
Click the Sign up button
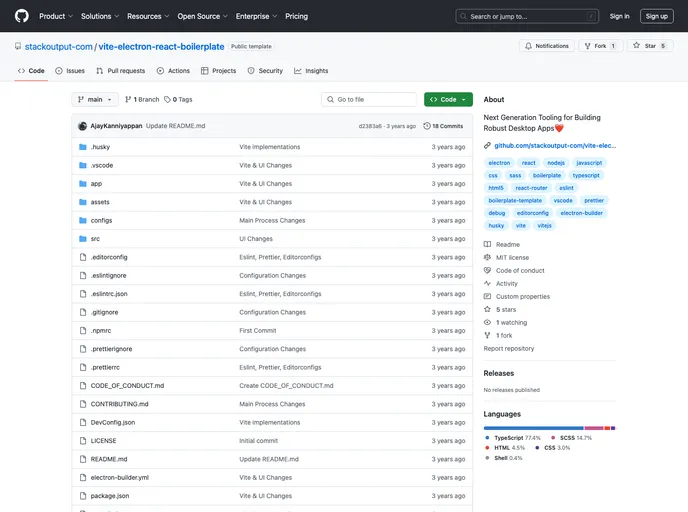(x=656, y=16)
